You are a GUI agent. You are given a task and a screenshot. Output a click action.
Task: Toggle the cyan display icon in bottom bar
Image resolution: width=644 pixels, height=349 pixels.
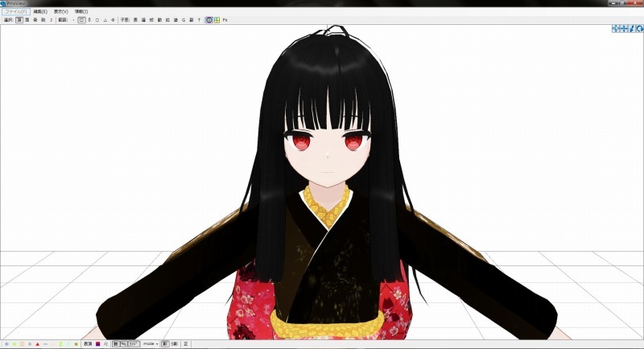pyautogui.click(x=68, y=344)
